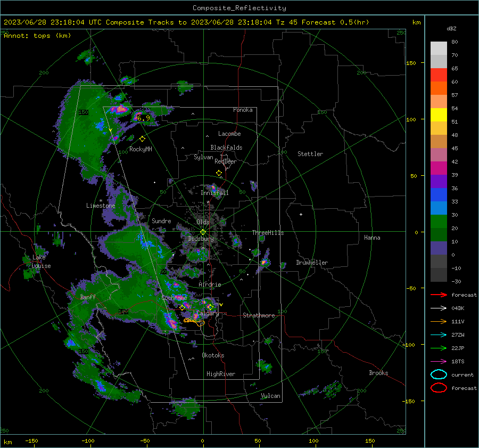Click the ThreeHills town label
The height and width of the screenshot is (448, 479).
268,233
